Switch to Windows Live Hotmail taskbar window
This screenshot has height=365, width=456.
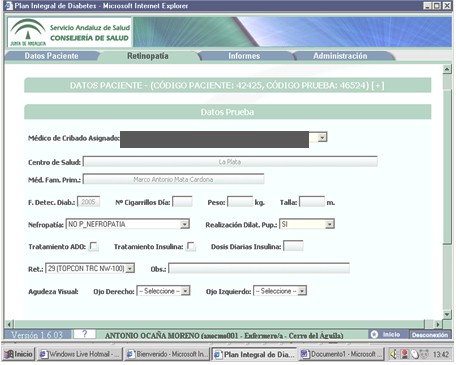point(79,354)
